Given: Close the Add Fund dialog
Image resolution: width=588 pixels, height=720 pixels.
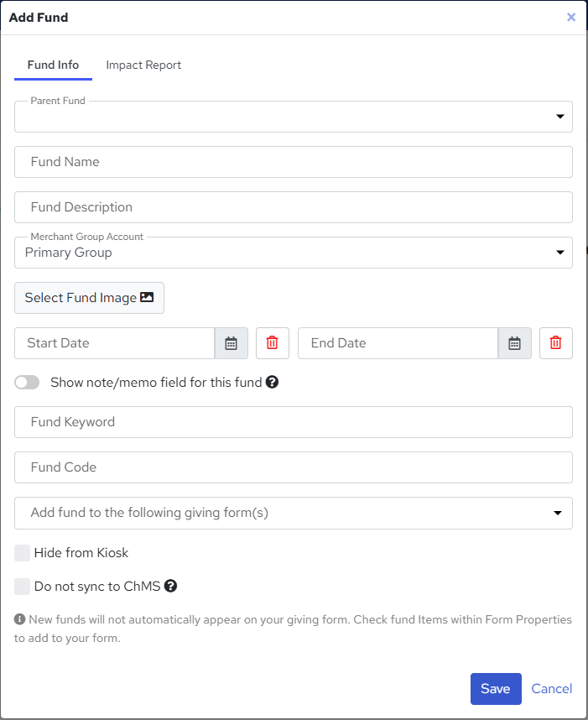Looking at the screenshot, I should 571,17.
